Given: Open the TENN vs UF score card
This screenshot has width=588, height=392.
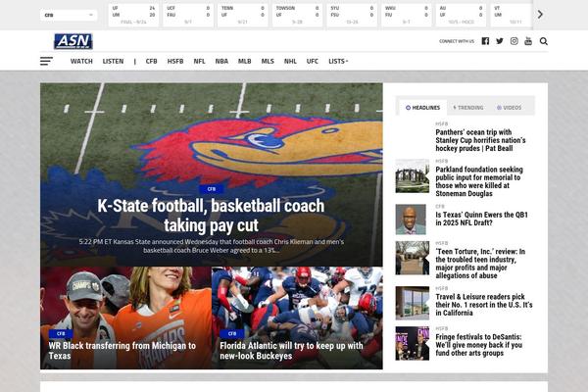Looking at the screenshot, I should (x=243, y=16).
